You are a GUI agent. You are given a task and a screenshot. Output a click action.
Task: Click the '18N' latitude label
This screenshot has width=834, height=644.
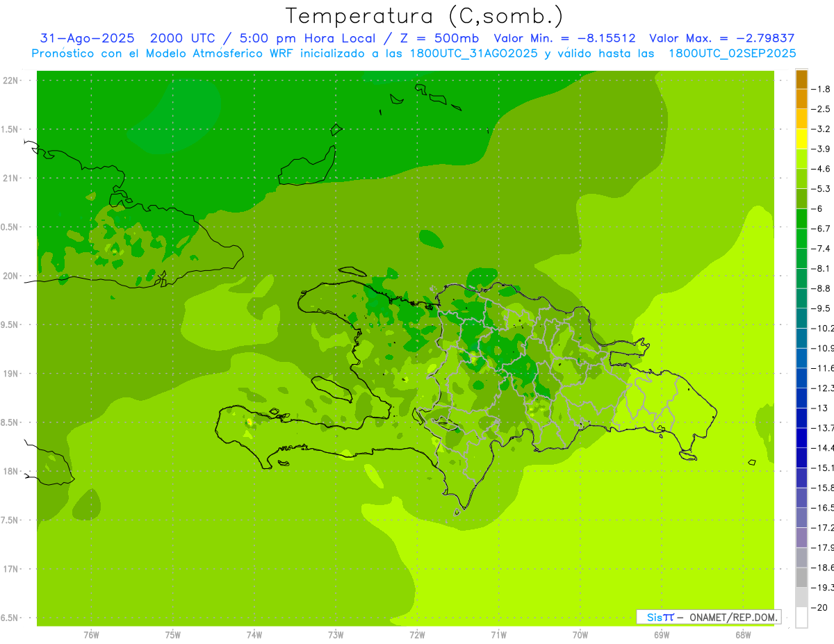pos(11,471)
